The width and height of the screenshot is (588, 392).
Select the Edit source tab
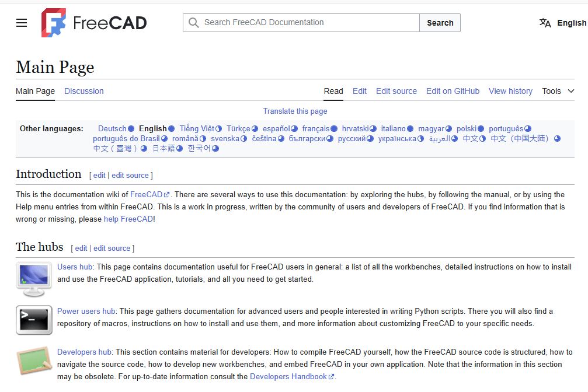[396, 91]
